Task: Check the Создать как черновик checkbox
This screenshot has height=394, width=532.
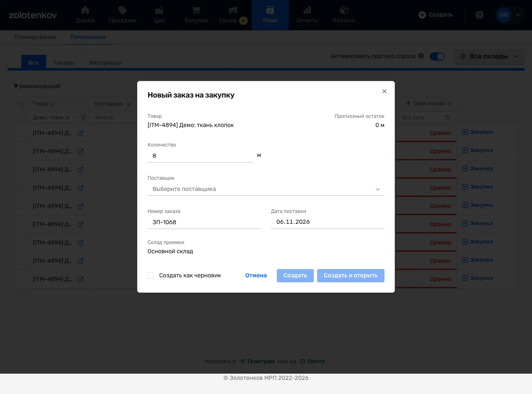Action: tap(151, 276)
